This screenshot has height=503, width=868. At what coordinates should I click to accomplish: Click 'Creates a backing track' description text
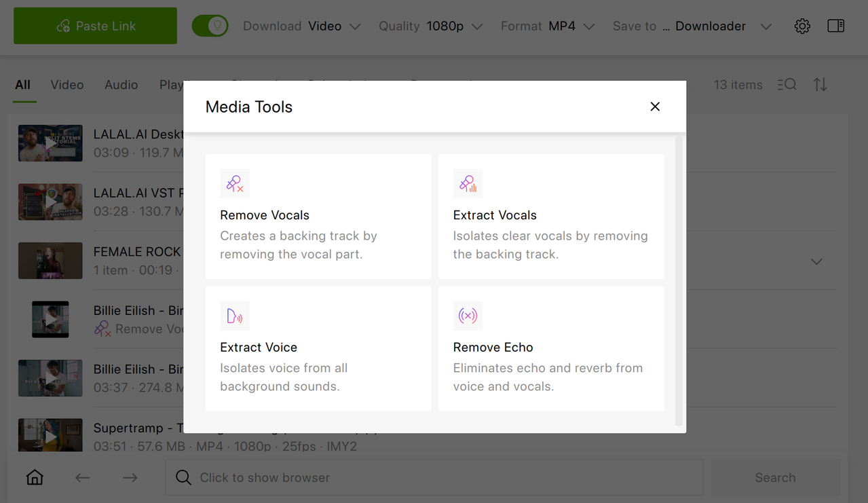pyautogui.click(x=299, y=245)
